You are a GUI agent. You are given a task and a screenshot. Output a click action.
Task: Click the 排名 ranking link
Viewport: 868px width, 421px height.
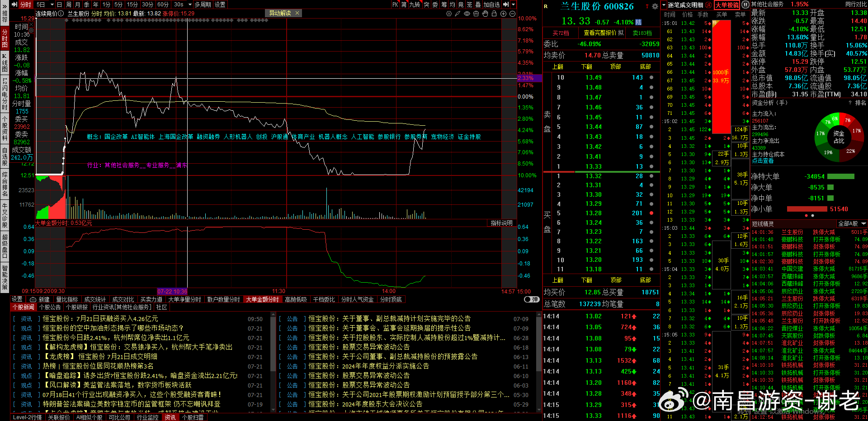click(x=861, y=103)
